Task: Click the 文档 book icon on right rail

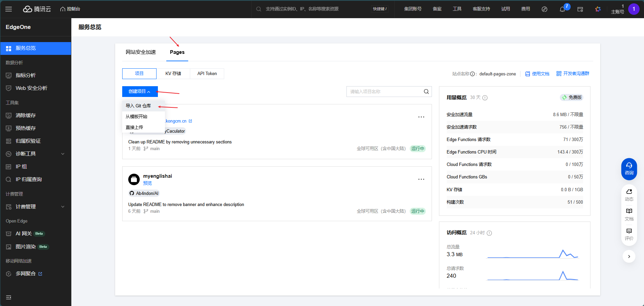Action: click(x=629, y=214)
